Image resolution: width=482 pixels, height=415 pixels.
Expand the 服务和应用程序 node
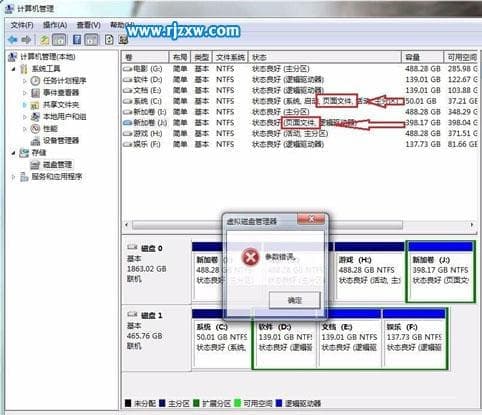(13, 177)
